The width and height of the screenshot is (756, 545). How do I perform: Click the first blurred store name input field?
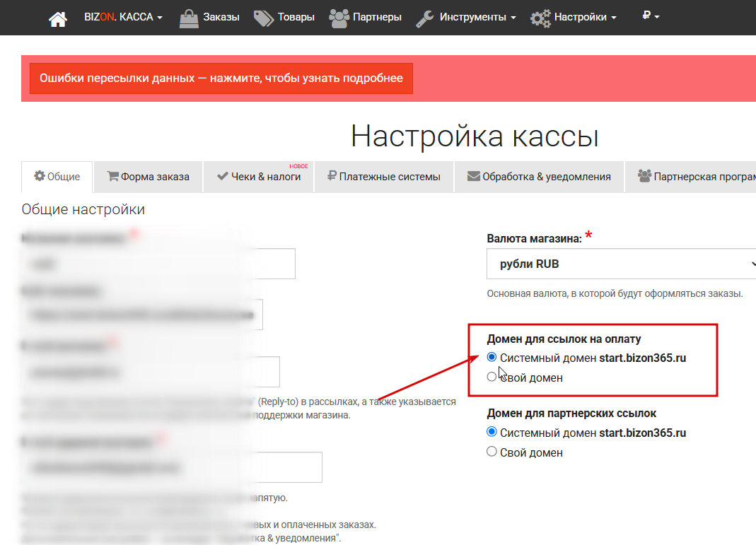pyautogui.click(x=158, y=264)
